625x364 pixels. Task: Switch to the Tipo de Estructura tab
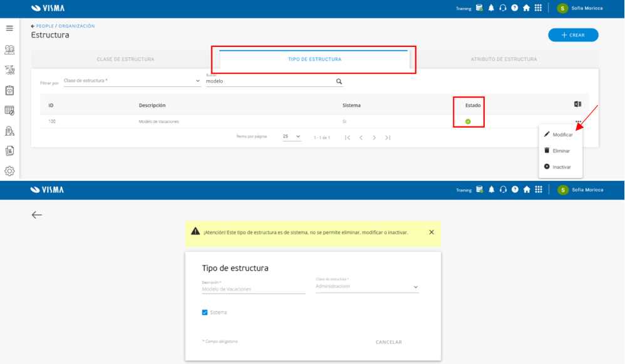tap(314, 59)
